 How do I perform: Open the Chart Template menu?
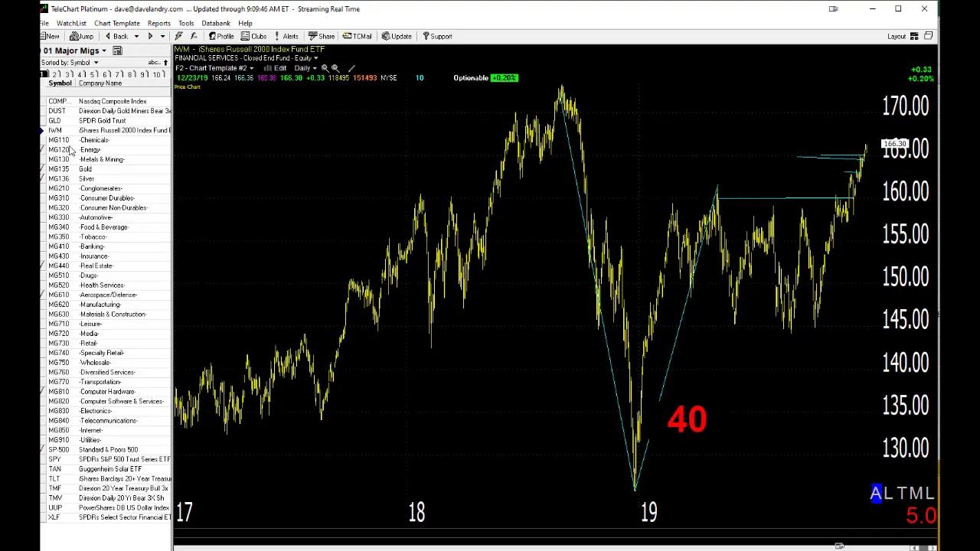point(117,23)
